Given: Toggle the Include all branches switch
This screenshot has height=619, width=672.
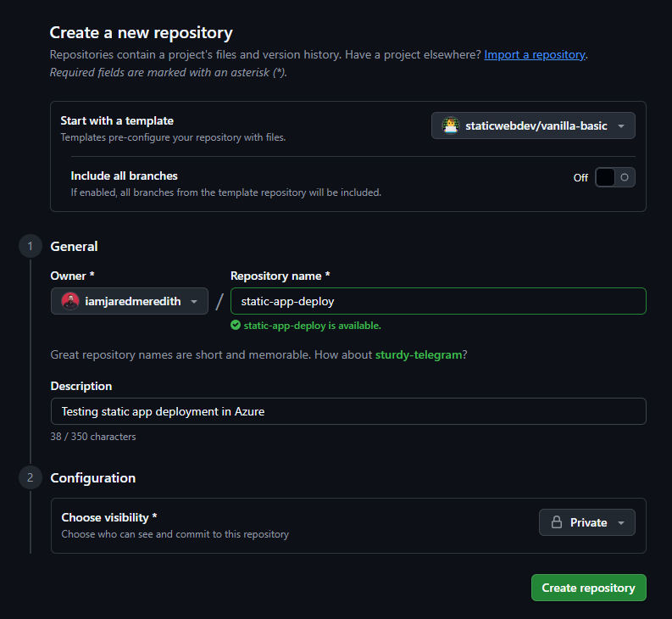Looking at the screenshot, I should 614,177.
